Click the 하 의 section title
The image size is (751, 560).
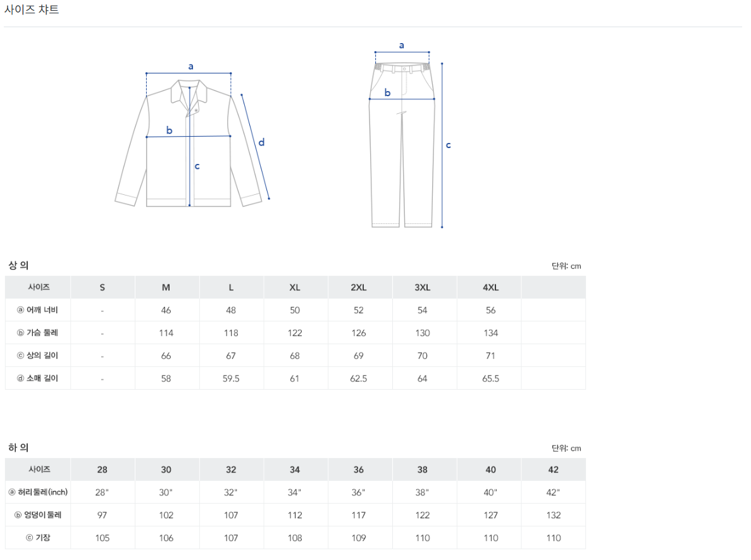click(x=18, y=448)
